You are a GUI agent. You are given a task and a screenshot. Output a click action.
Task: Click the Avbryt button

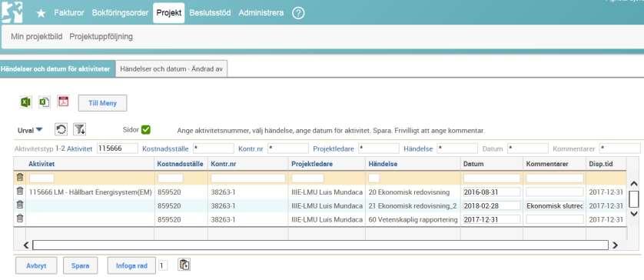point(36,265)
